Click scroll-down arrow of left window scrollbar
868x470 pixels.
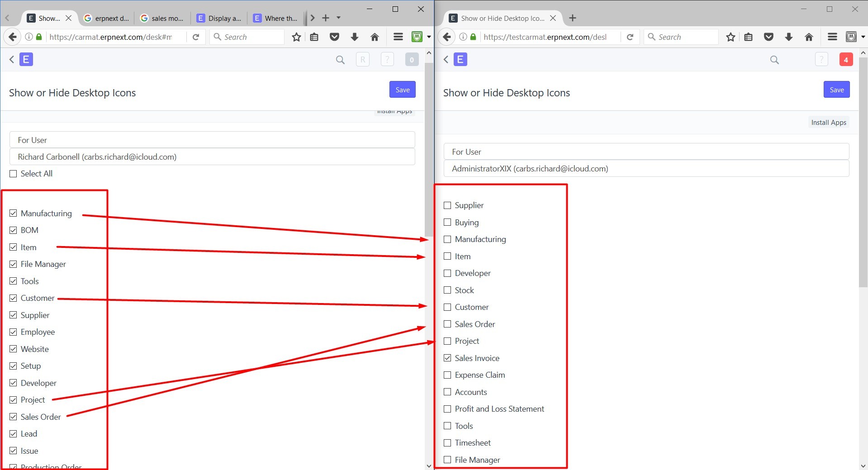tap(429, 465)
